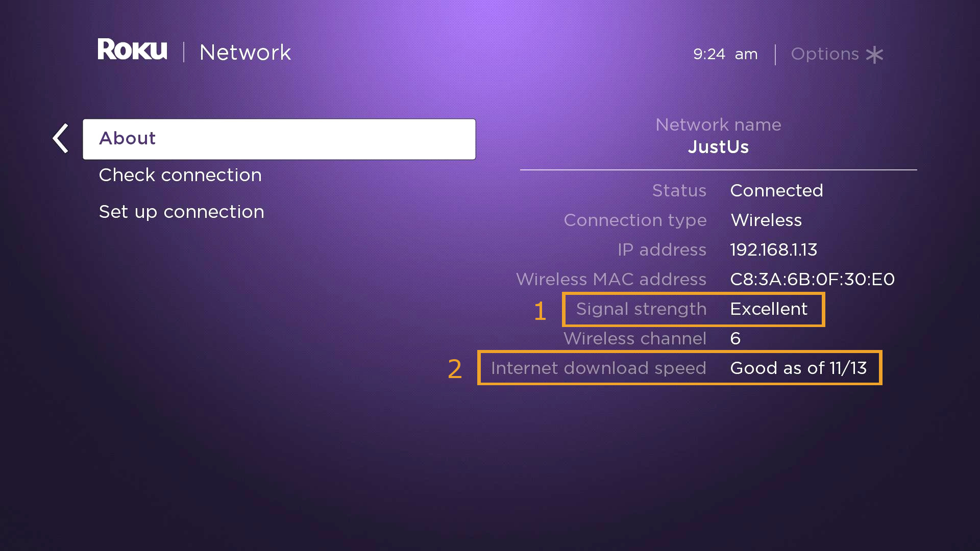Viewport: 980px width, 551px height.
Task: Expand the Internet download speed details
Action: [x=679, y=367]
